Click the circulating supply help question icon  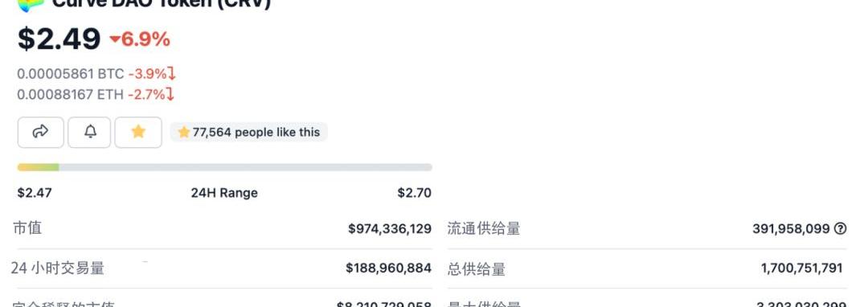pos(841,228)
